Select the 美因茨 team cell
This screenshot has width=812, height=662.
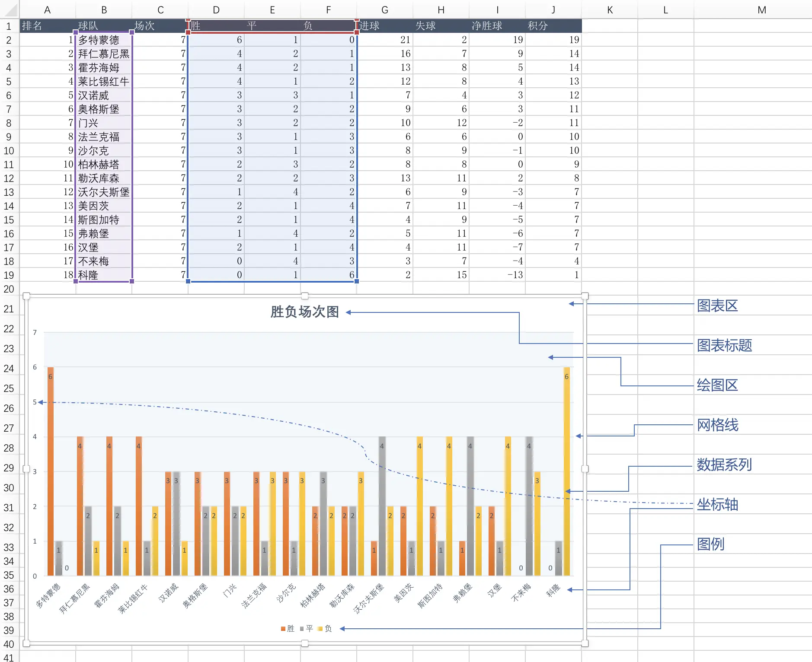(104, 206)
